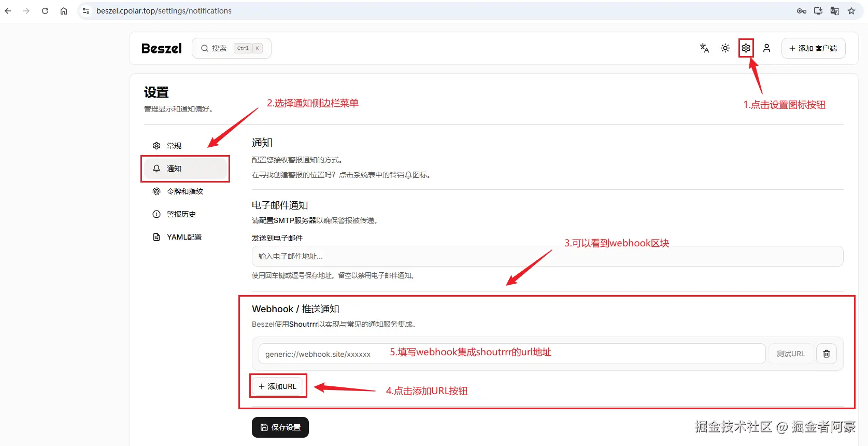Follow the 配置SMTP服务器 link
This screenshot has width=868, height=446.
[x=288, y=220]
